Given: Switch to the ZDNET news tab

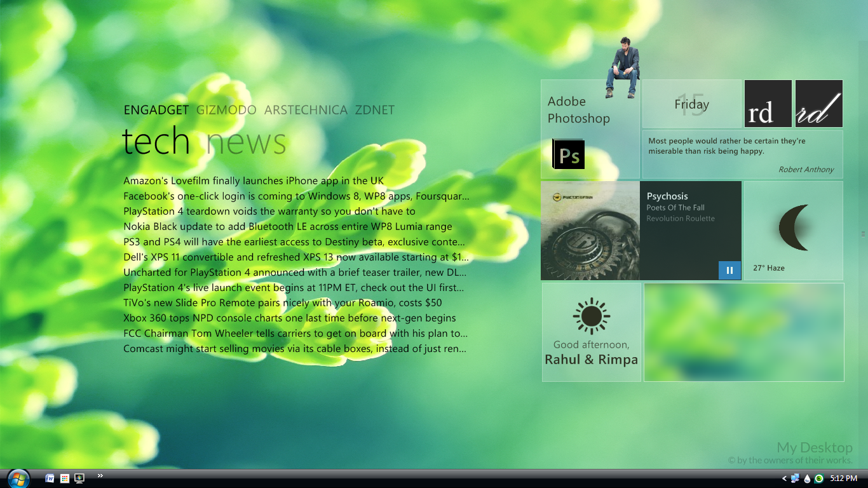Looking at the screenshot, I should click(375, 110).
